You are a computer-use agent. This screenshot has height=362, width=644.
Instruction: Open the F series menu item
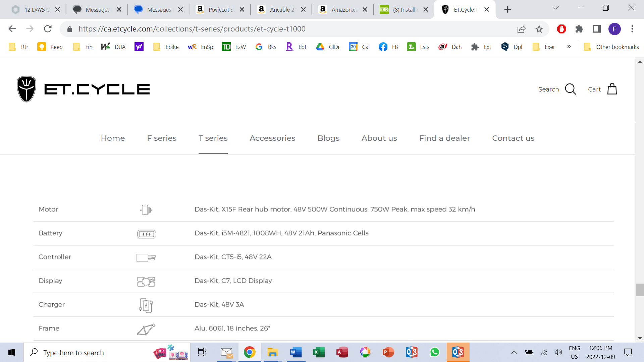[x=162, y=138]
